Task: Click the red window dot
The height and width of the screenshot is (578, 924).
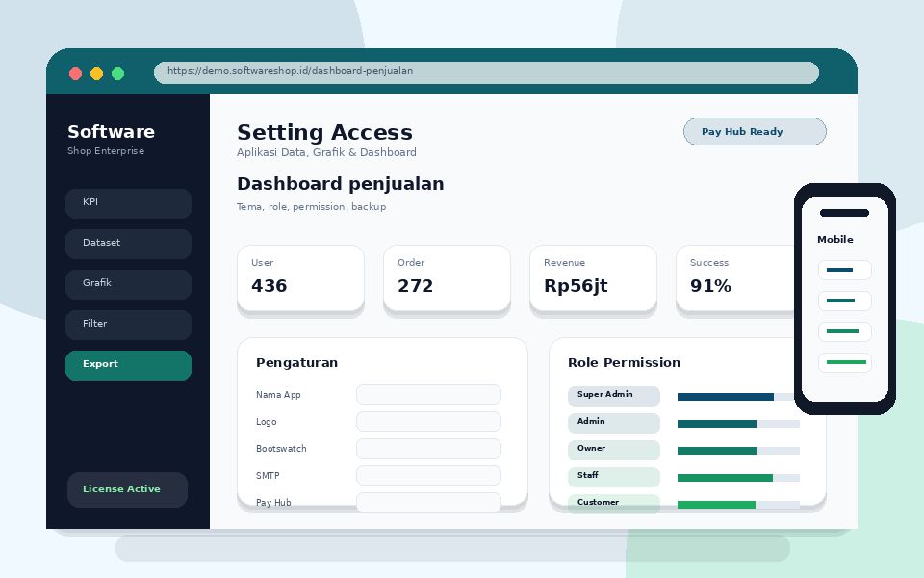Action: [75, 74]
